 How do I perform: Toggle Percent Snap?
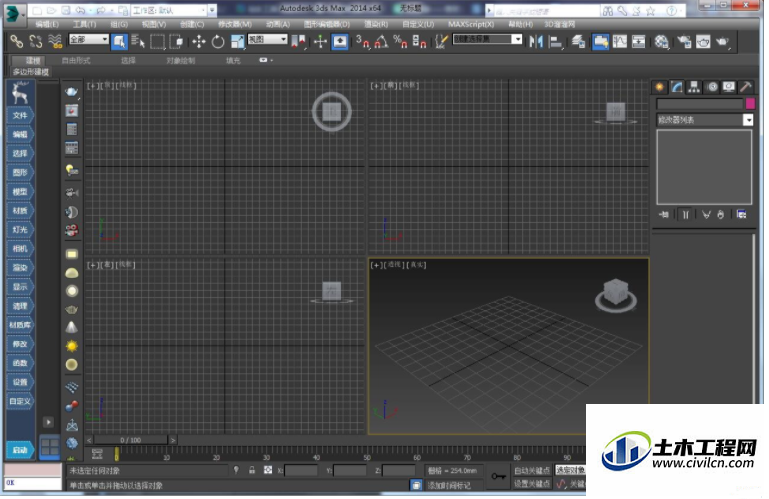tap(400, 42)
